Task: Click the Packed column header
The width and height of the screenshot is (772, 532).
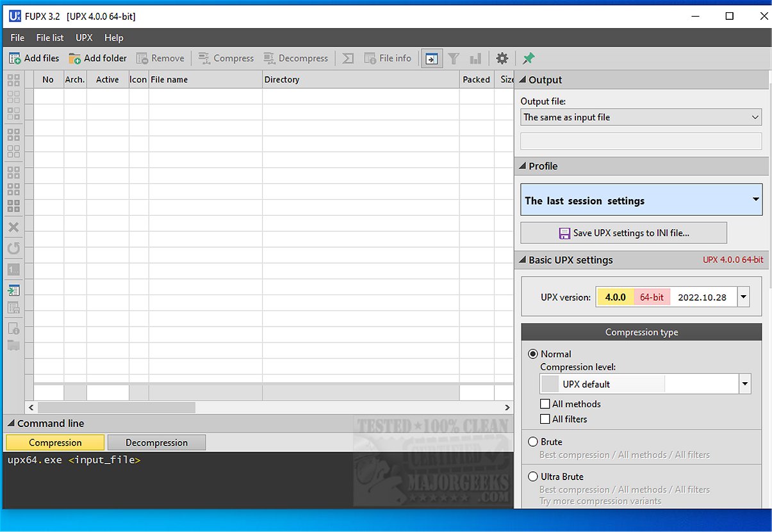Action: (477, 79)
